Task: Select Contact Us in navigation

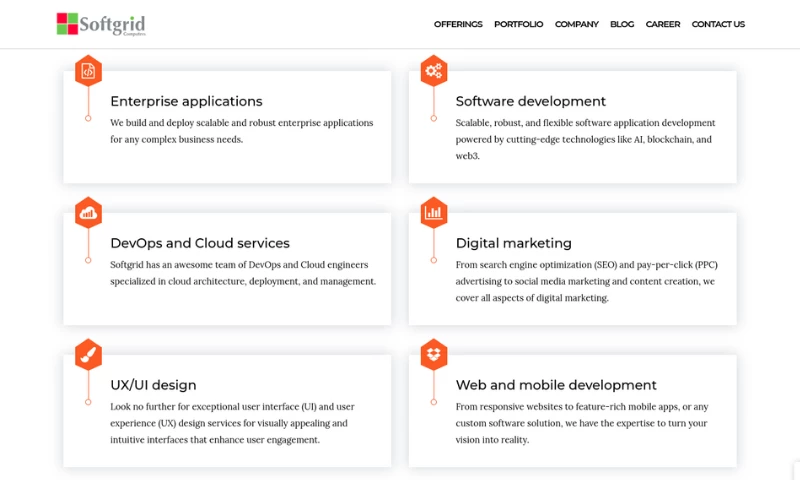Action: point(718,24)
